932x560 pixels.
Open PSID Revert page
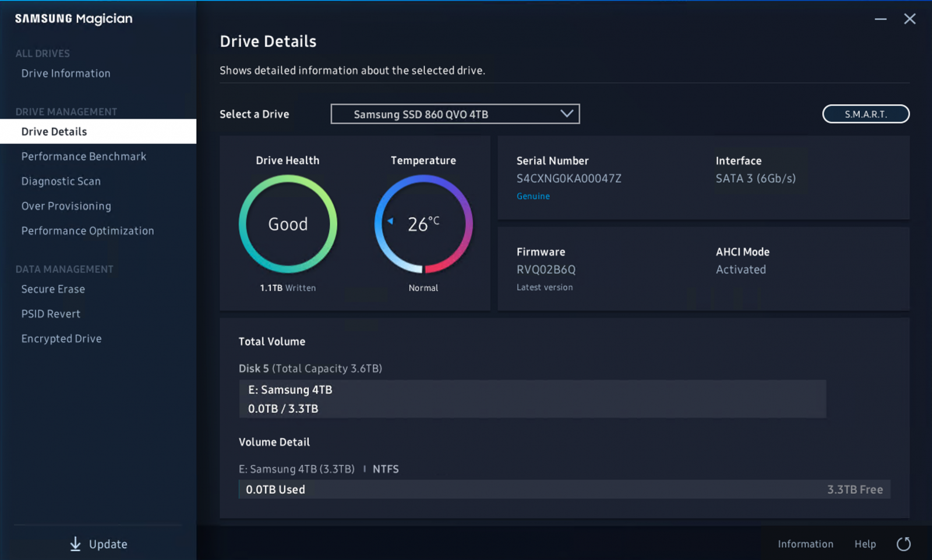[x=51, y=314]
